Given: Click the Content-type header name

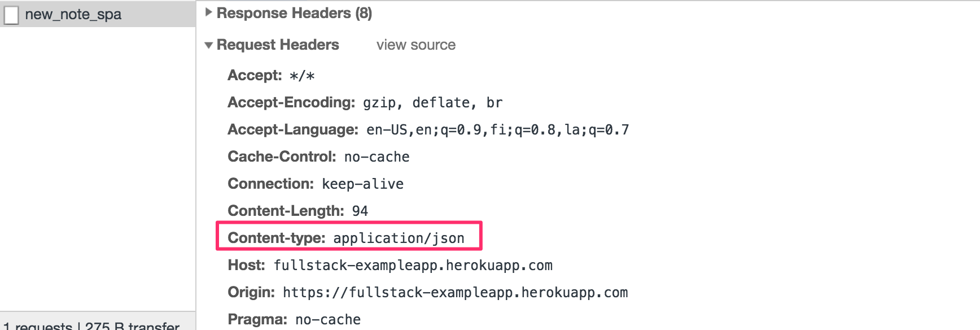Looking at the screenshot, I should click(x=276, y=238).
